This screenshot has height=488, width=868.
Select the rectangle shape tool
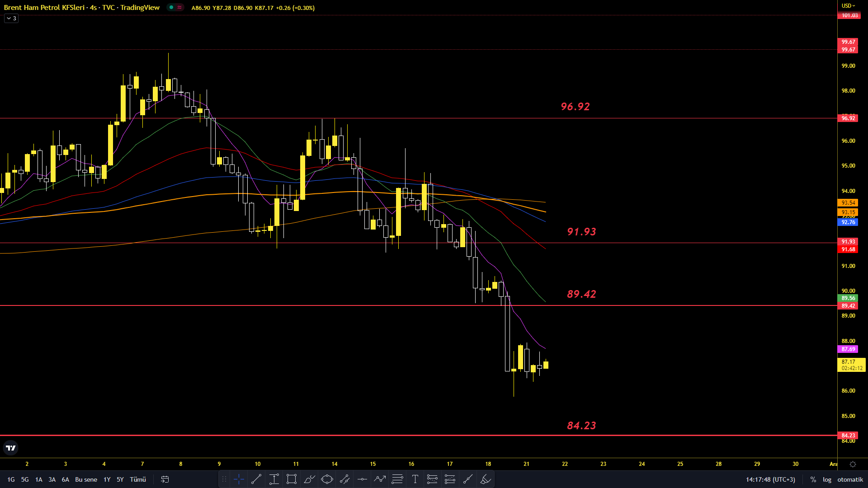click(292, 479)
